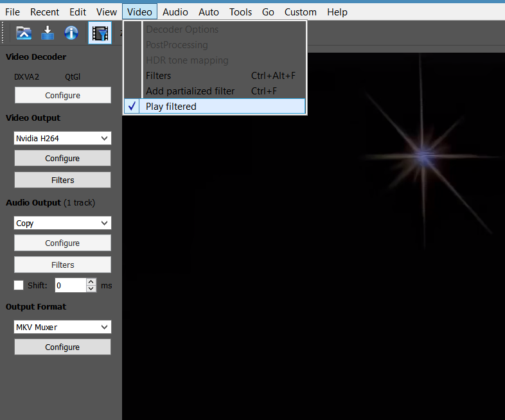Click the QtGl display label
Screen dimensions: 505x420
73,77
